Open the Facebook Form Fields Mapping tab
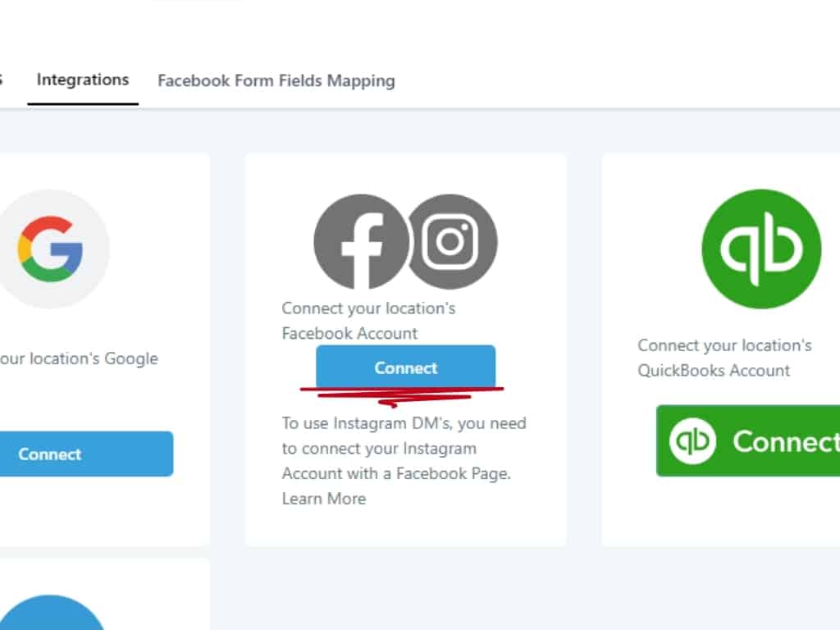840x630 pixels. (276, 81)
